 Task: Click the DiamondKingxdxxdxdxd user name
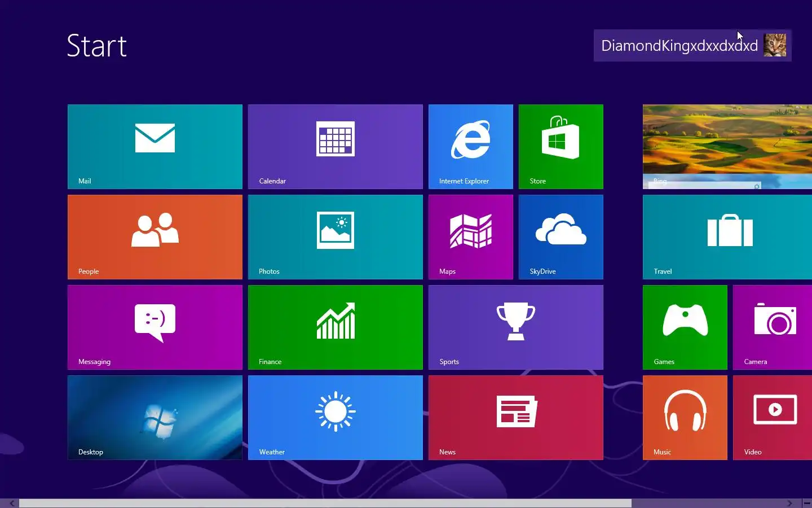click(679, 46)
